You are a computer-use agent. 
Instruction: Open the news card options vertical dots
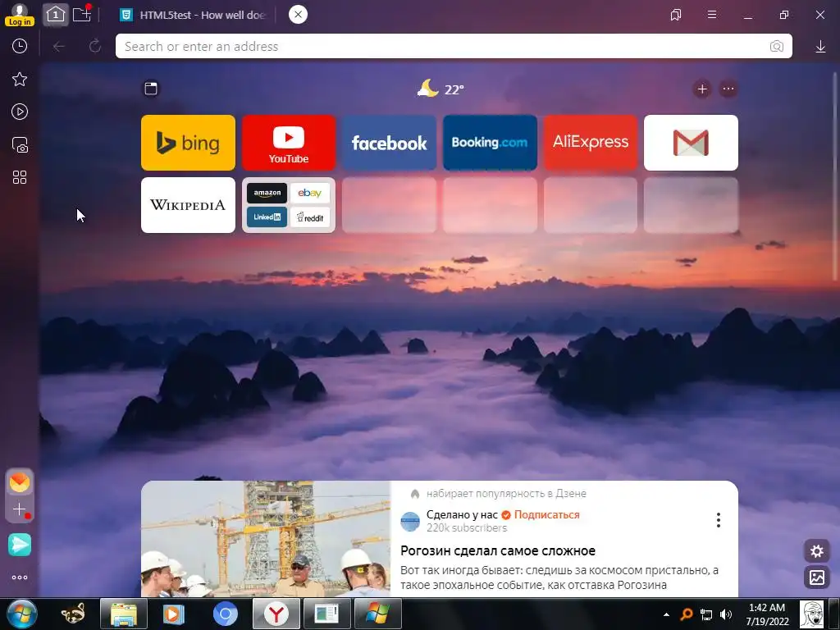pos(719,519)
